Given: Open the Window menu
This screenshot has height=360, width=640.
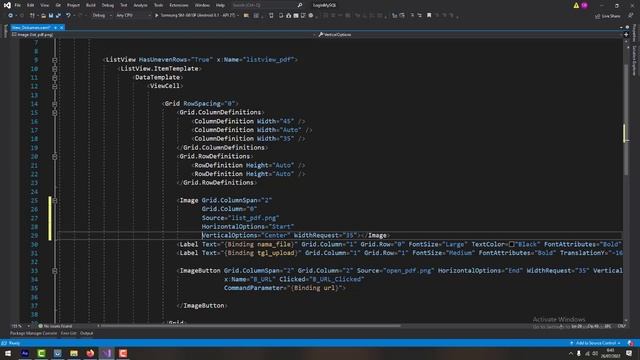Looking at the screenshot, I should point(202,5).
